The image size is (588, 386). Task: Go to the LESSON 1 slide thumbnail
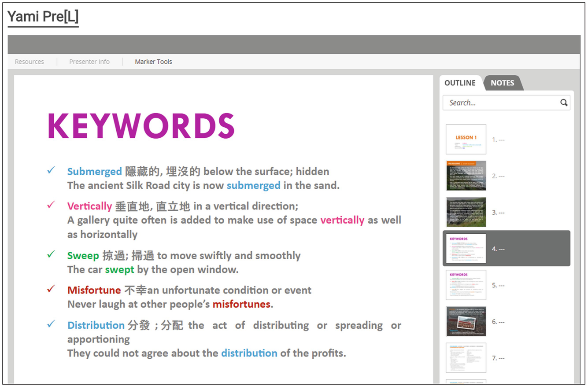tap(466, 140)
